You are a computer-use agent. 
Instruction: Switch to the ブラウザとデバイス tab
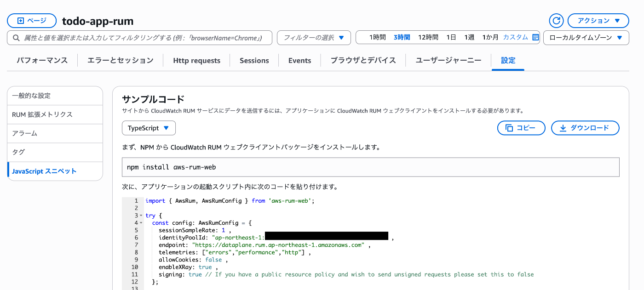point(363,60)
